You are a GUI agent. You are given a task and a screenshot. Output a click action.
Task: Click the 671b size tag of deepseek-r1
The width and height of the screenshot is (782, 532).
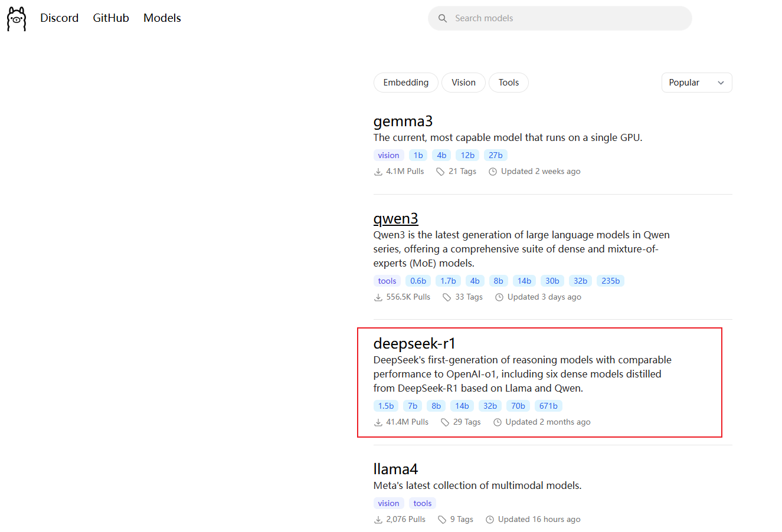click(x=548, y=406)
